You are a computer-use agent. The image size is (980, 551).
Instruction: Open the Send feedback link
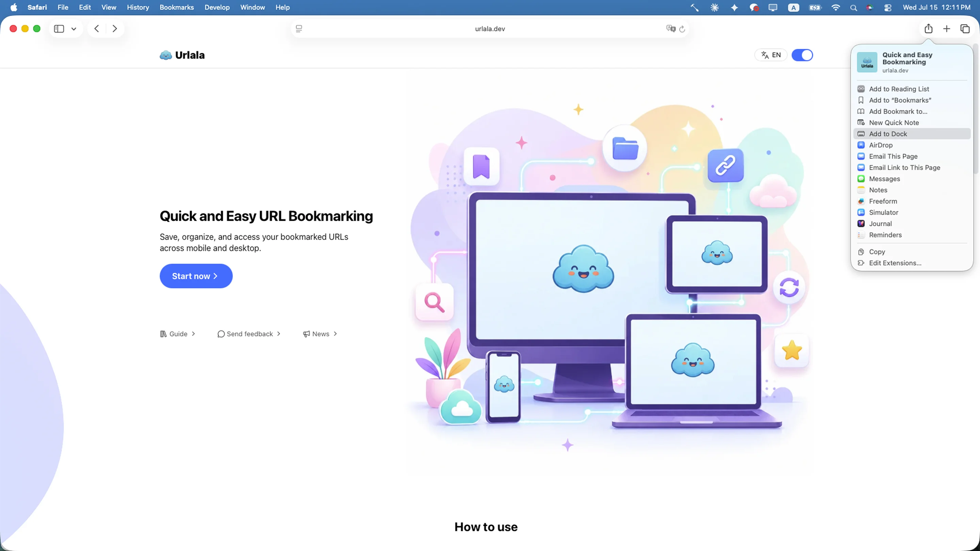[249, 333]
